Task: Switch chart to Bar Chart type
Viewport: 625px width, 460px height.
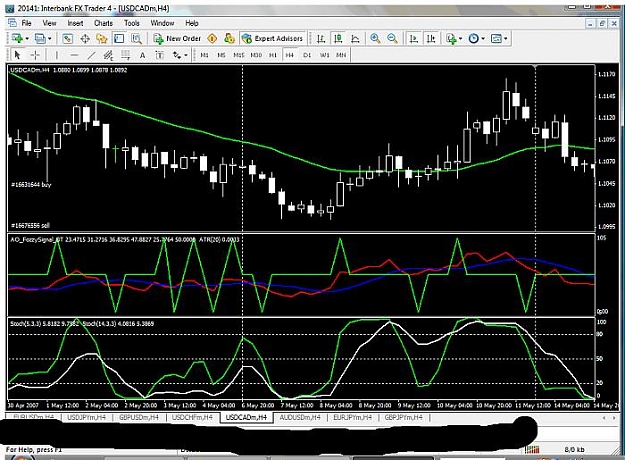Action: tap(321, 38)
